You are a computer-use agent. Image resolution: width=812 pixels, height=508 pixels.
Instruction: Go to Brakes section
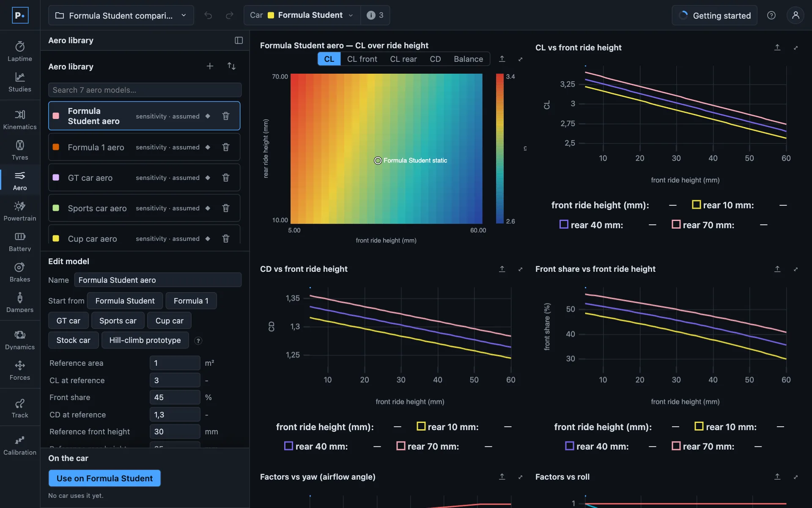coord(20,272)
